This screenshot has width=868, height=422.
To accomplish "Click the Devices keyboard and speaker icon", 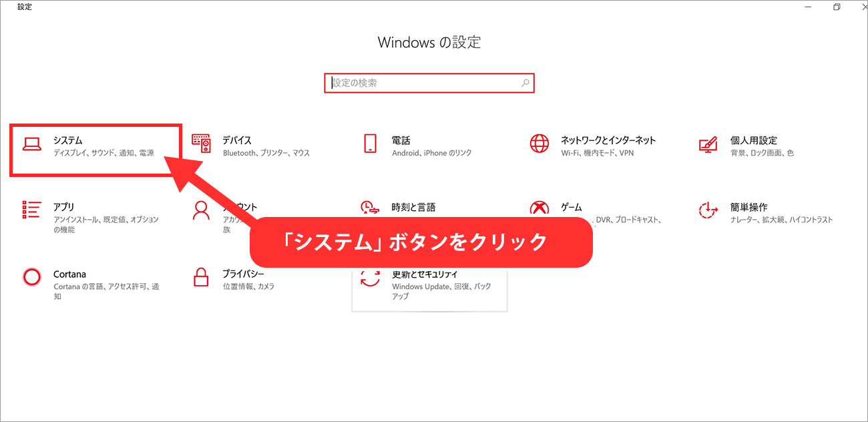I will pyautogui.click(x=201, y=144).
